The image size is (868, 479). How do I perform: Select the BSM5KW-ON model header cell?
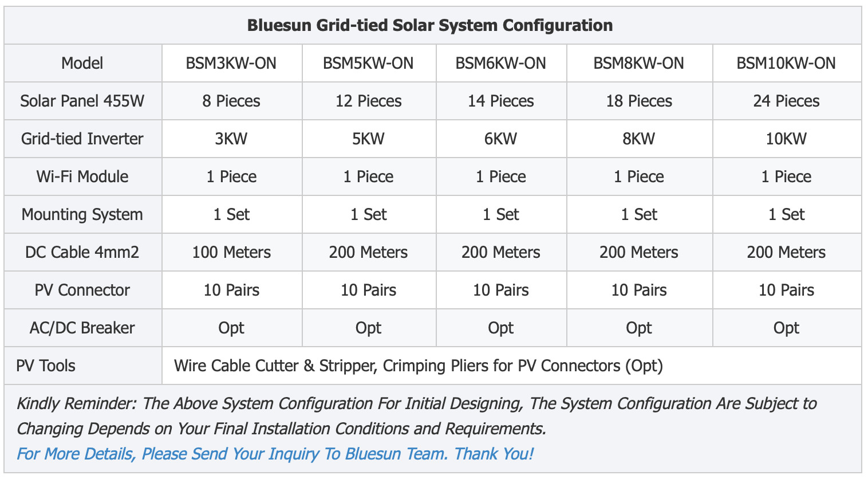(368, 63)
